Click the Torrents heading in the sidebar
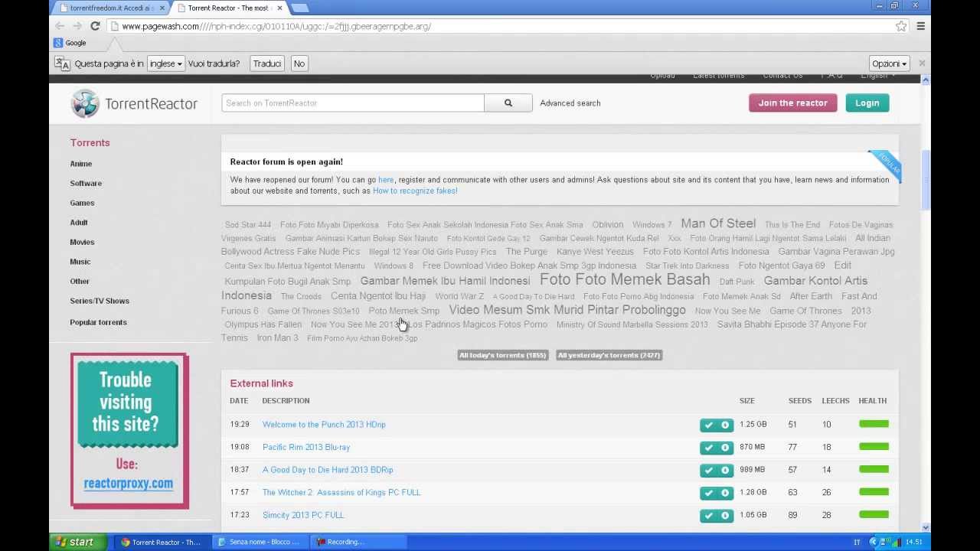The width and height of the screenshot is (980, 551). coord(90,143)
